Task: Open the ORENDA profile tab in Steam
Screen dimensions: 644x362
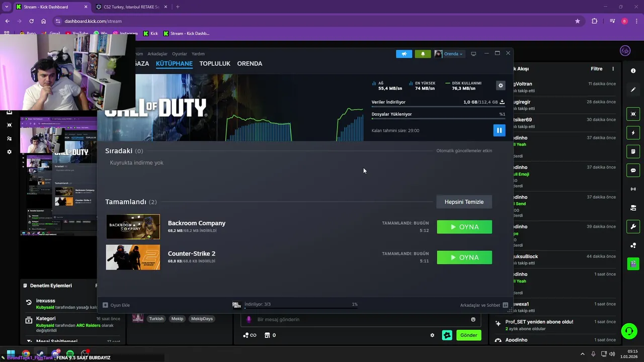Action: [250, 63]
